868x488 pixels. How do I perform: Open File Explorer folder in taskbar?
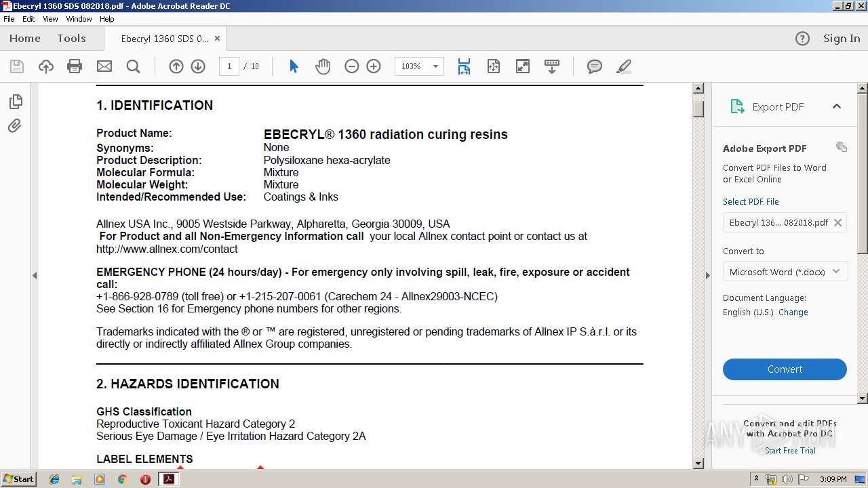[77, 479]
